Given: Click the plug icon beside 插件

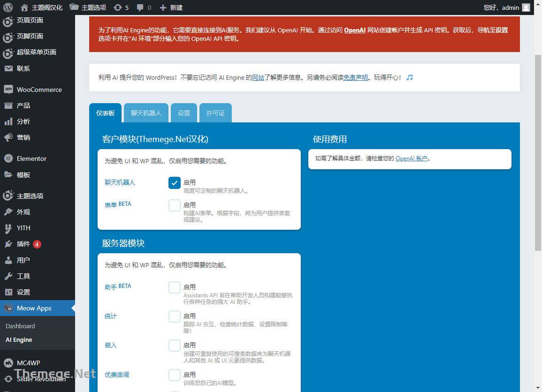Looking at the screenshot, I should pyautogui.click(x=8, y=244).
